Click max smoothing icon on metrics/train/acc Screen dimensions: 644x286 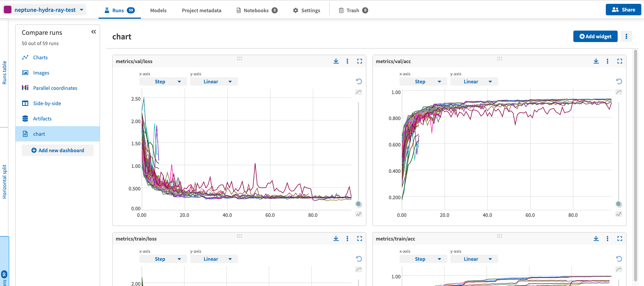[619, 270]
